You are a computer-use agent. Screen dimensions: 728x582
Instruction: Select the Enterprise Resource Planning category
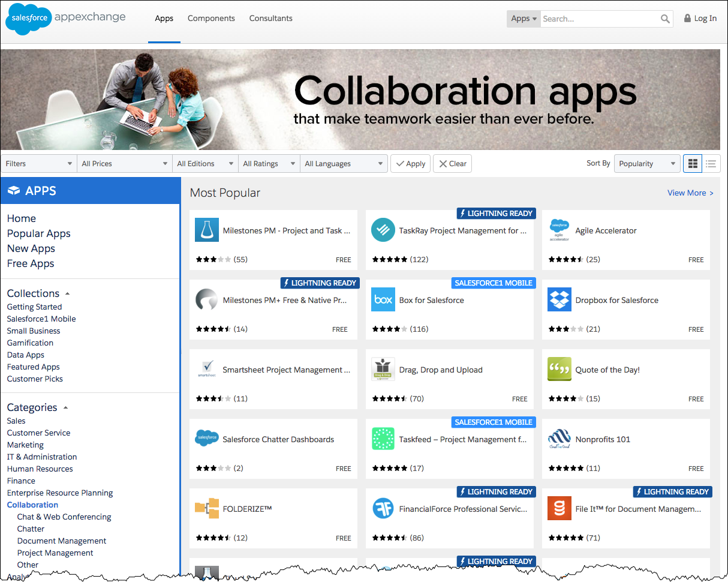tap(60, 493)
